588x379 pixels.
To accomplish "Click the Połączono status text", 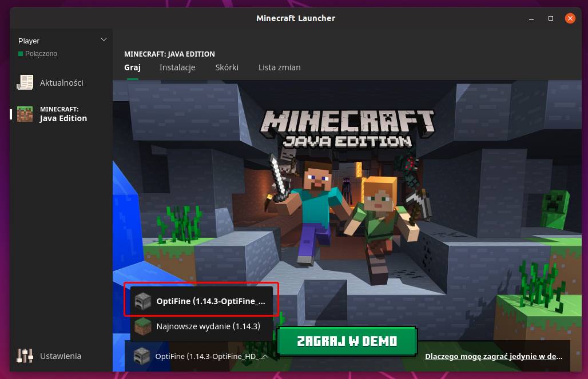I will click(41, 54).
